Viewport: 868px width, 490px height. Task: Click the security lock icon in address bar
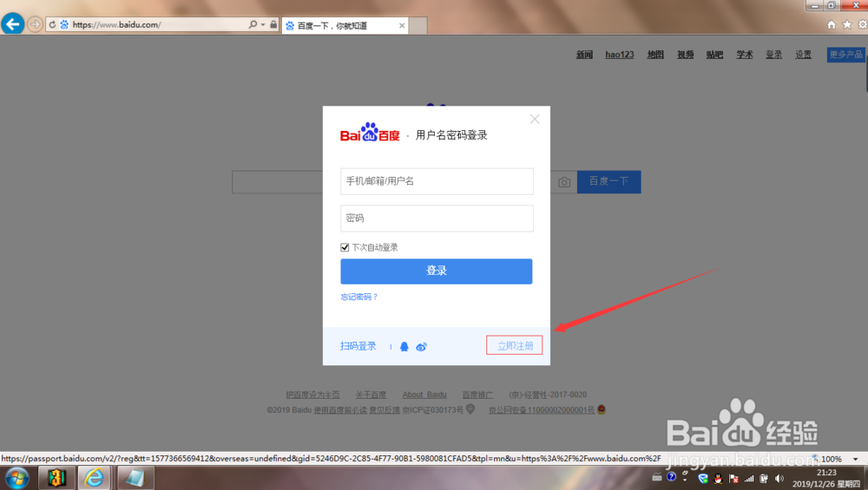(273, 25)
